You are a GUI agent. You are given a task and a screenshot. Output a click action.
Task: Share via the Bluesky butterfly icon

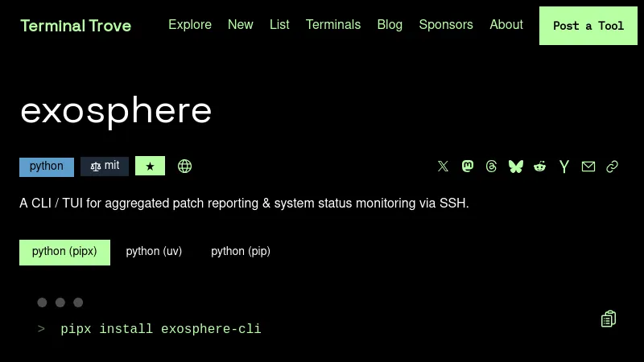click(x=516, y=167)
